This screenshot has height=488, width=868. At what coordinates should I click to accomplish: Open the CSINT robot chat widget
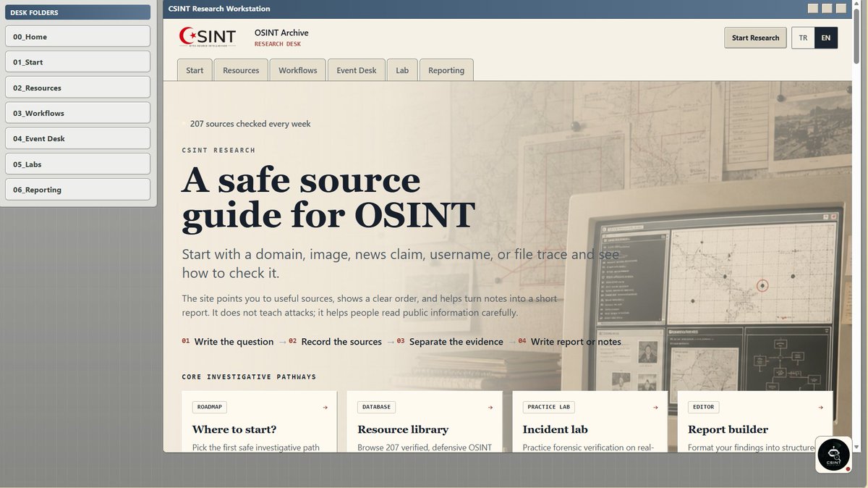pyautogui.click(x=833, y=455)
